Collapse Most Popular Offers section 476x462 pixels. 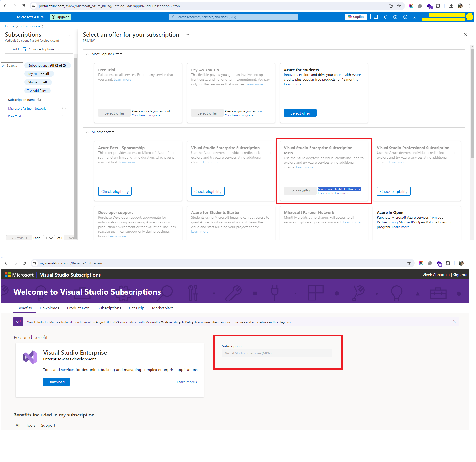coord(87,54)
